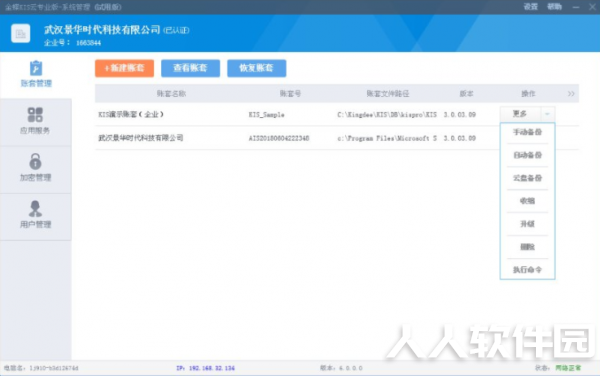Select the KIS演示账套(企业) name cell

click(131, 114)
